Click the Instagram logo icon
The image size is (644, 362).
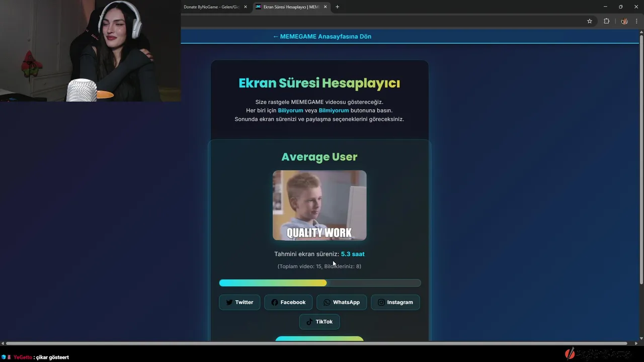[381, 302]
